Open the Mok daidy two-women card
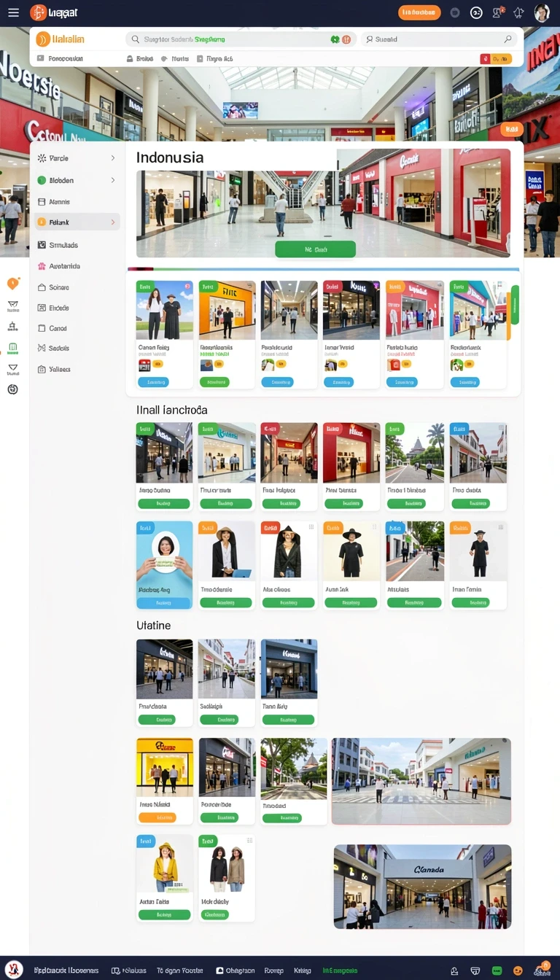This screenshot has height=980, width=560. 227,878
